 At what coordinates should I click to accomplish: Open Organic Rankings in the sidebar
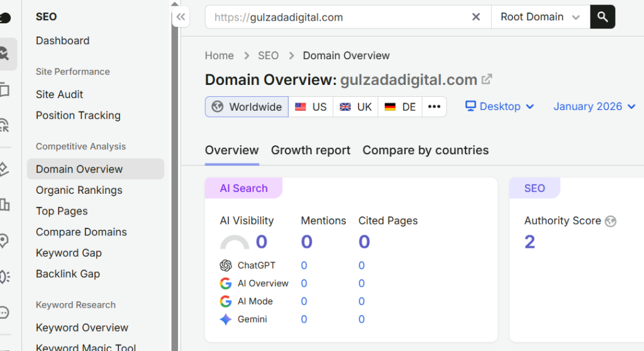pos(79,191)
